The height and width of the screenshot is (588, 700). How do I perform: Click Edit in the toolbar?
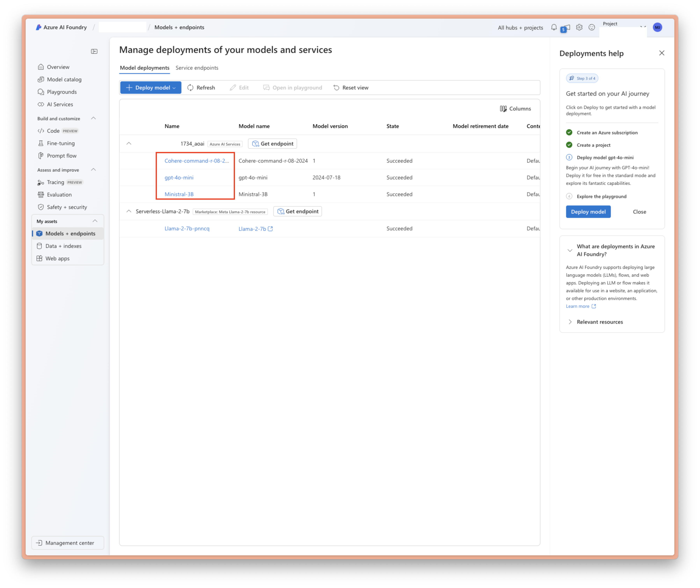[239, 88]
